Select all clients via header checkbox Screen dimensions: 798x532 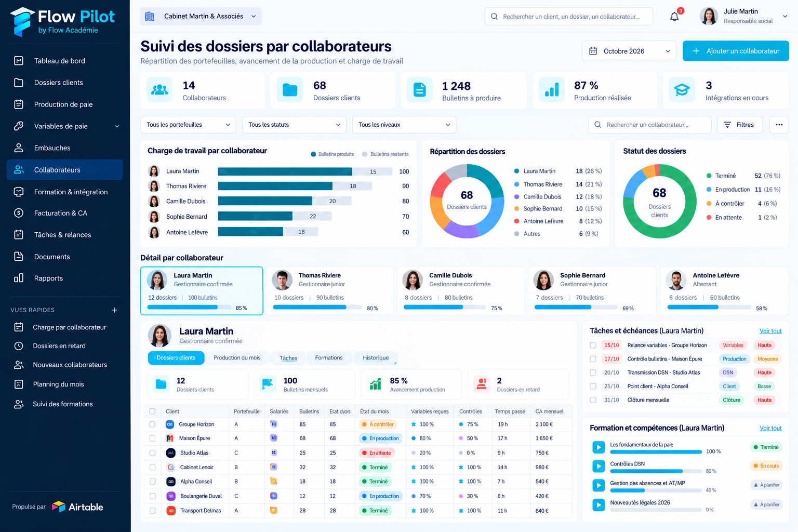point(152,411)
